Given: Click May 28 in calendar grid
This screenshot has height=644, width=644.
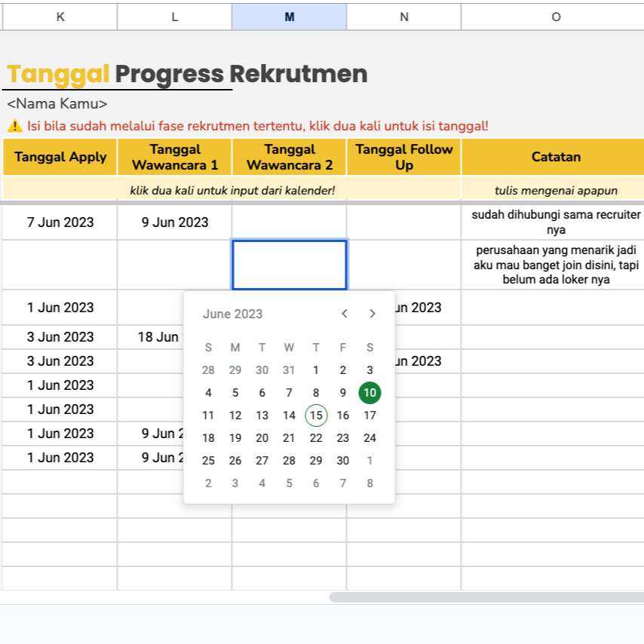Looking at the screenshot, I should (208, 370).
